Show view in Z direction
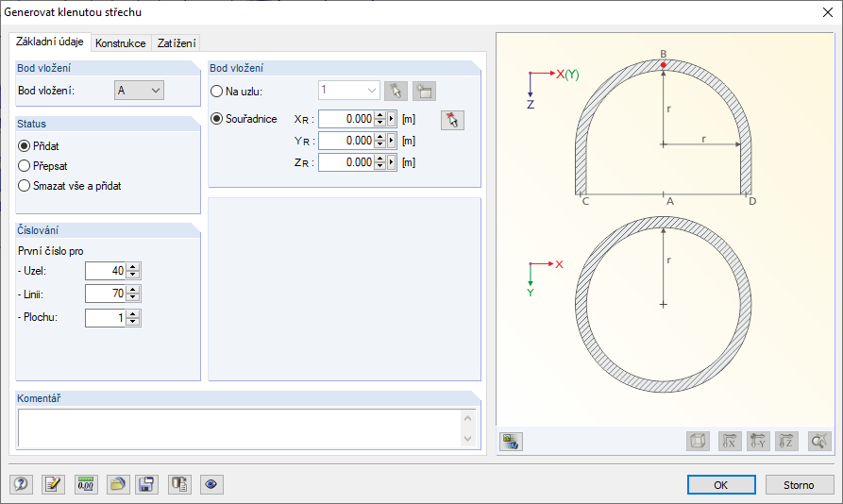The image size is (843, 504). coord(786,442)
